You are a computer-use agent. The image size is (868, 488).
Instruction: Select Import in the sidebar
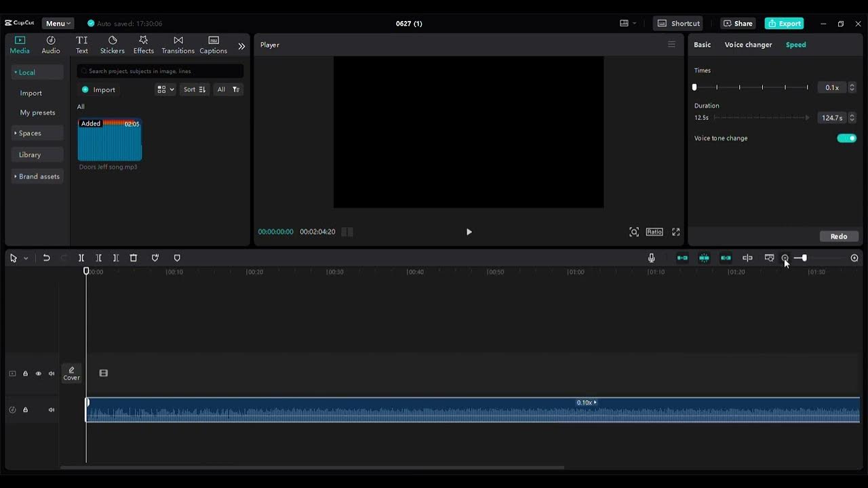click(x=31, y=93)
